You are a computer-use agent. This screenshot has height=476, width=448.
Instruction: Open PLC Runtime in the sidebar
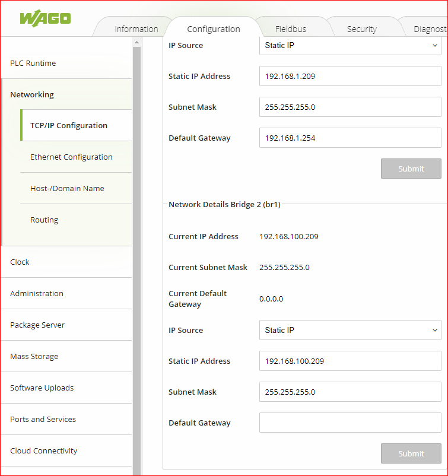click(x=33, y=64)
